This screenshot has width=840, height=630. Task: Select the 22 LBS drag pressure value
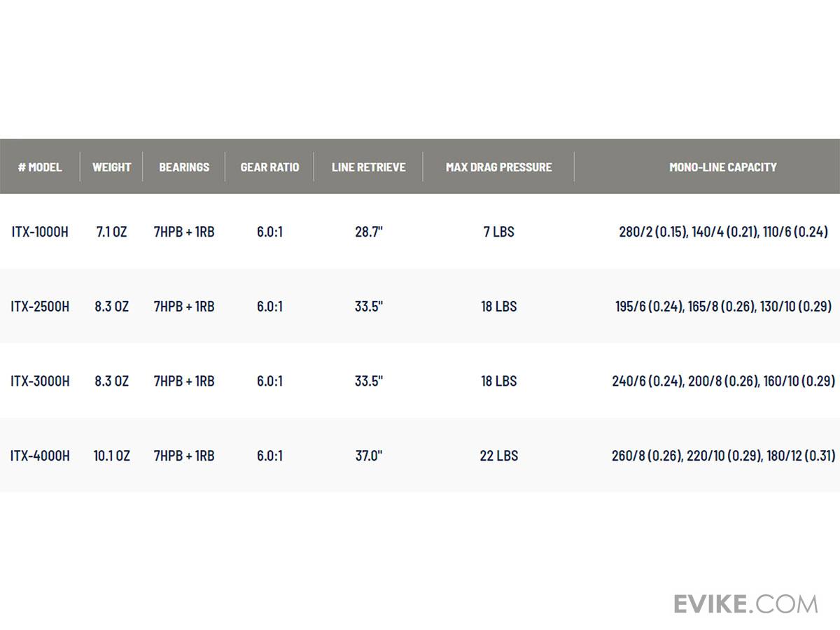click(498, 456)
